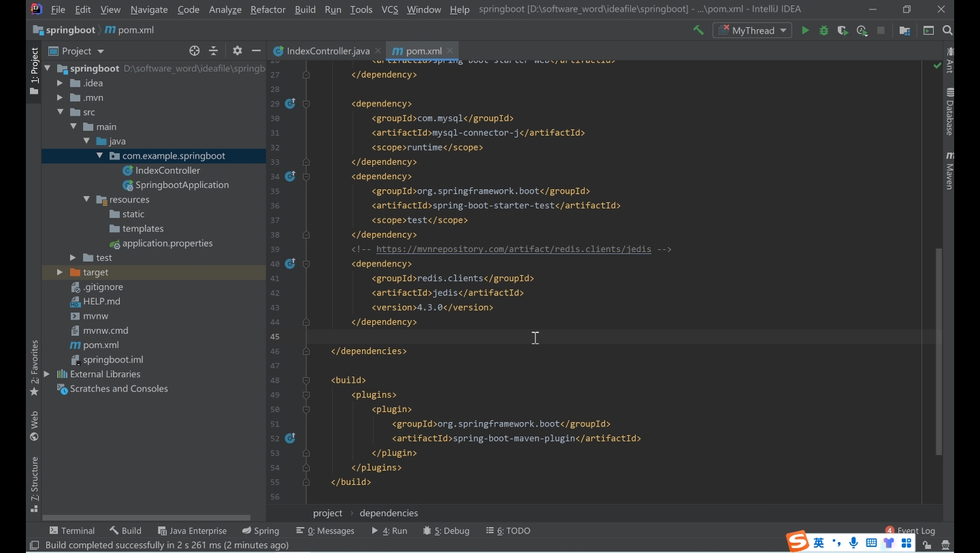
Task: Expand the target folder
Action: pos(60,272)
